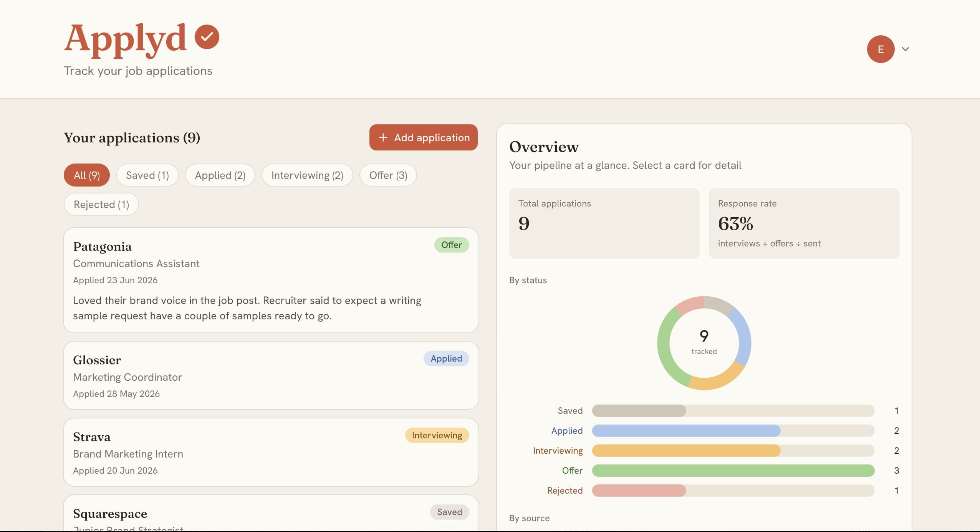The width and height of the screenshot is (980, 532).
Task: Click "Applied 28 May 2026" date
Action: pyautogui.click(x=116, y=394)
